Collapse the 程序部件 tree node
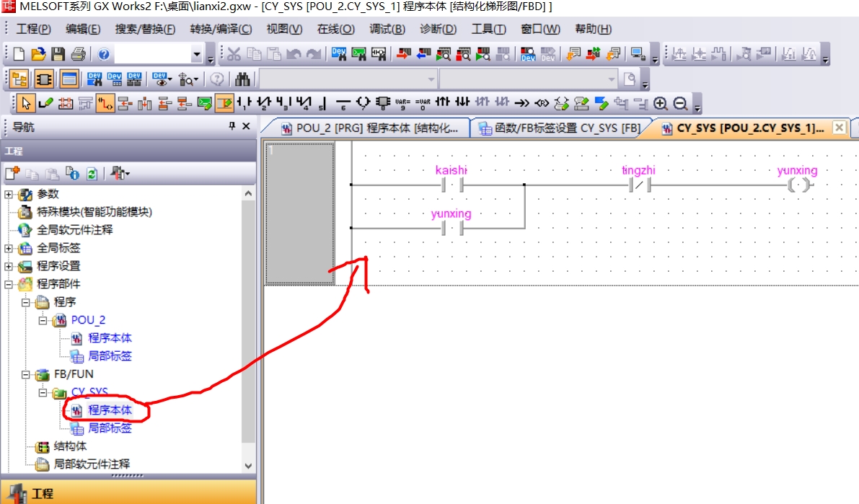The width and height of the screenshot is (859, 504). [x=9, y=284]
